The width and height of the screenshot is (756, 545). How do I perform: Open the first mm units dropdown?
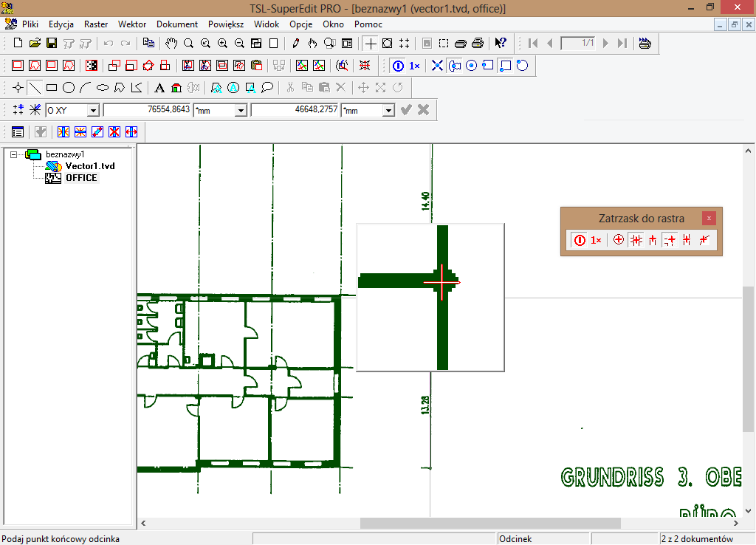coord(240,110)
